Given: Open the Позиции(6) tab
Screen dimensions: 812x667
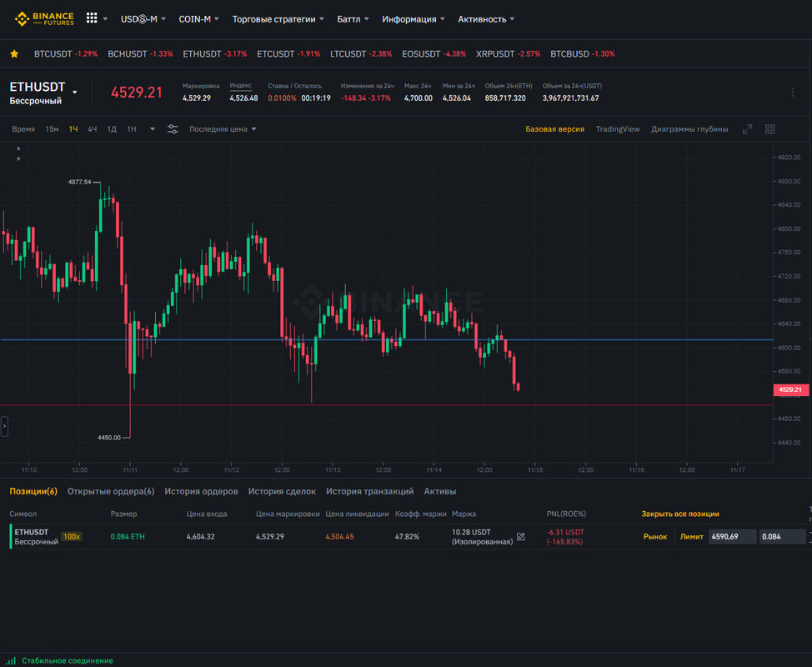Looking at the screenshot, I should (x=33, y=491).
